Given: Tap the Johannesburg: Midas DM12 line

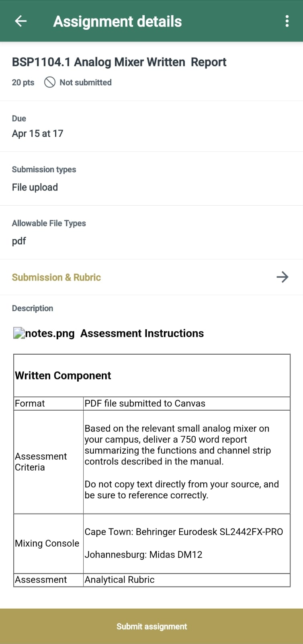Looking at the screenshot, I should point(143,554).
